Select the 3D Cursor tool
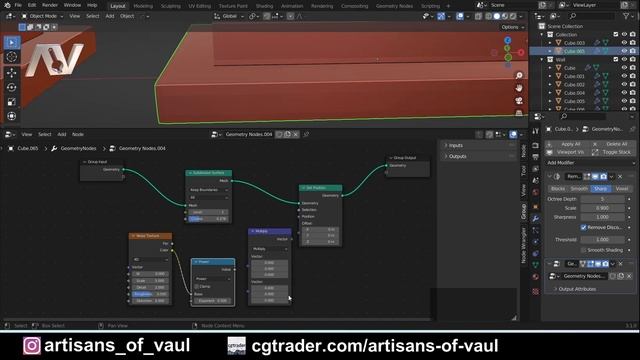The image size is (640, 360). pos(12,57)
